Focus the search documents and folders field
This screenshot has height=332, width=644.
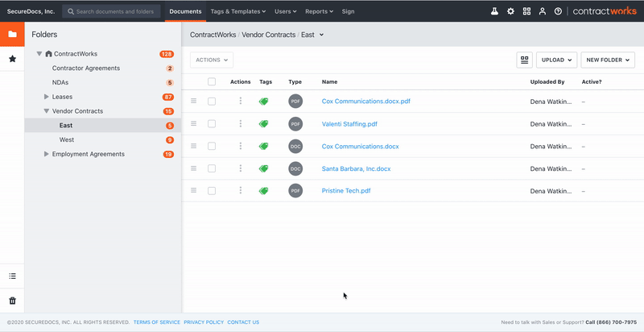pos(111,11)
